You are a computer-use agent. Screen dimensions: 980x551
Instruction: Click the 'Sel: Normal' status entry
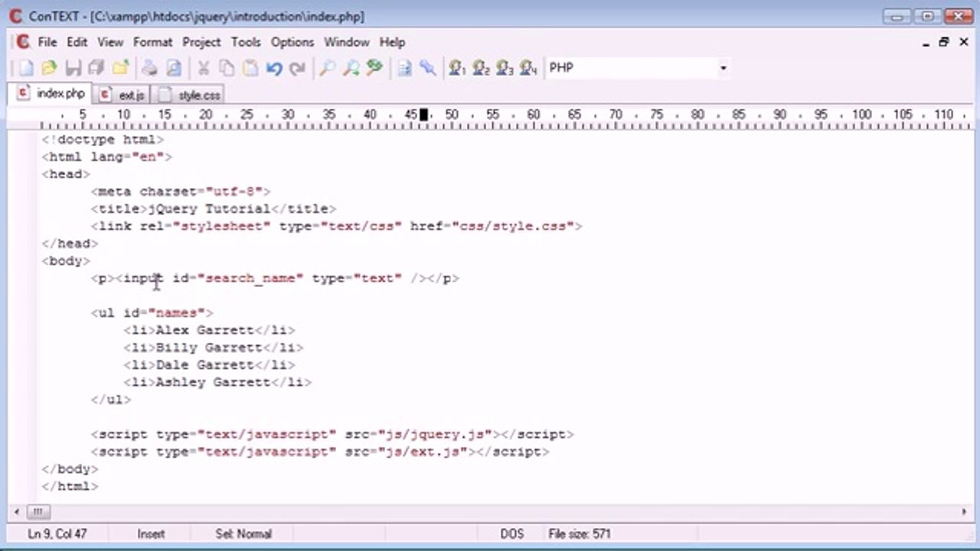[x=243, y=534]
